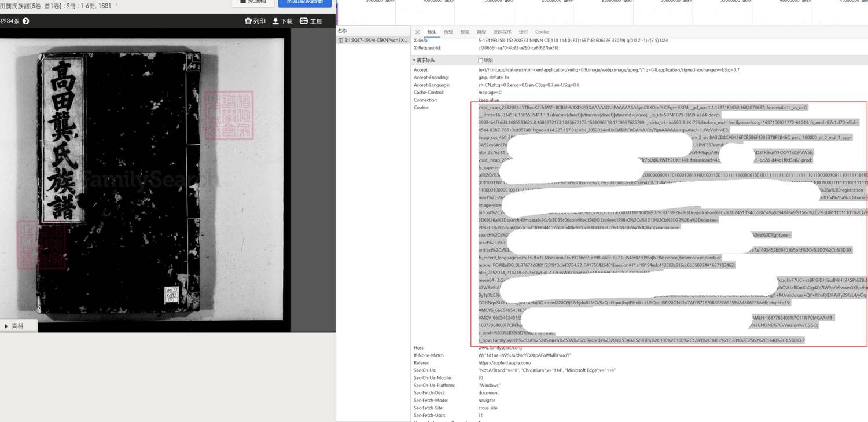The height and width of the screenshot is (422, 868).
Task: Open the 工具 tools icon
Action: pos(304,21)
